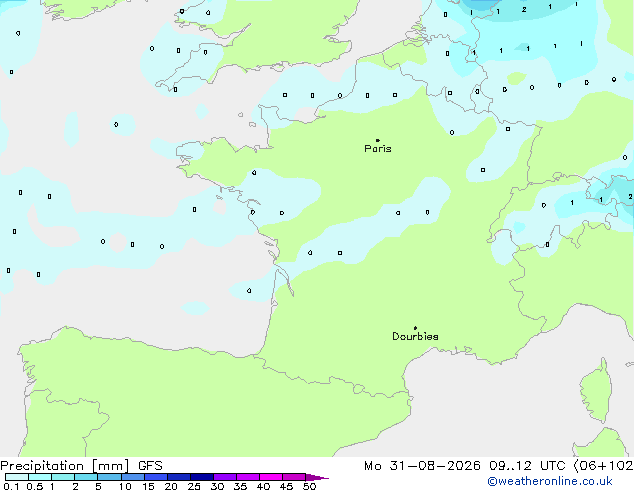634x490 pixels.
Task: Click the GFS model label
Action: (x=150, y=466)
